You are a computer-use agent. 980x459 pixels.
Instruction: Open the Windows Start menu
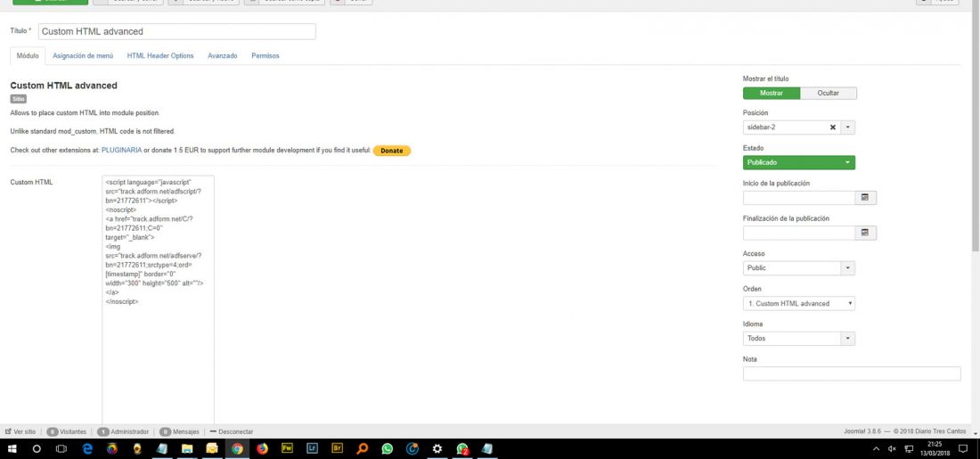[12, 448]
